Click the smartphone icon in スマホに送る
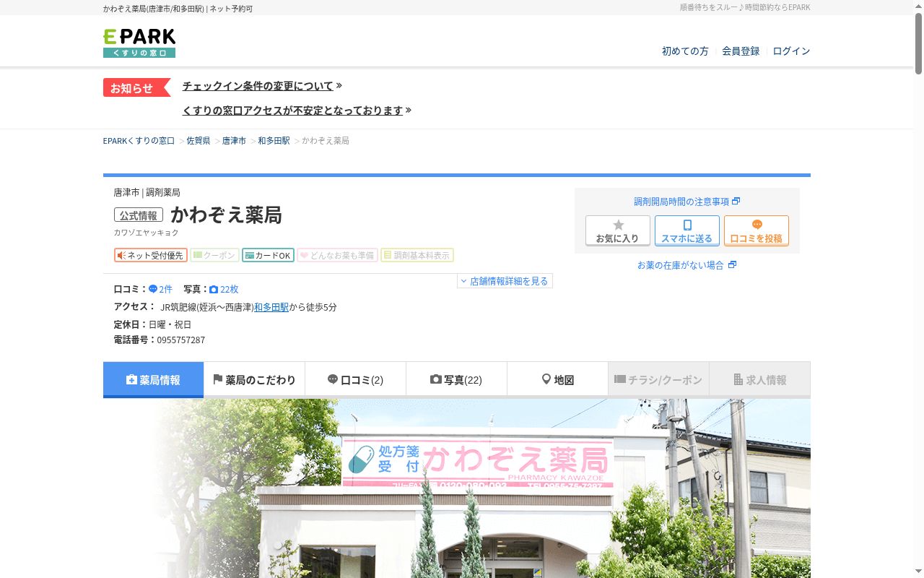This screenshot has height=578, width=924. 687,225
